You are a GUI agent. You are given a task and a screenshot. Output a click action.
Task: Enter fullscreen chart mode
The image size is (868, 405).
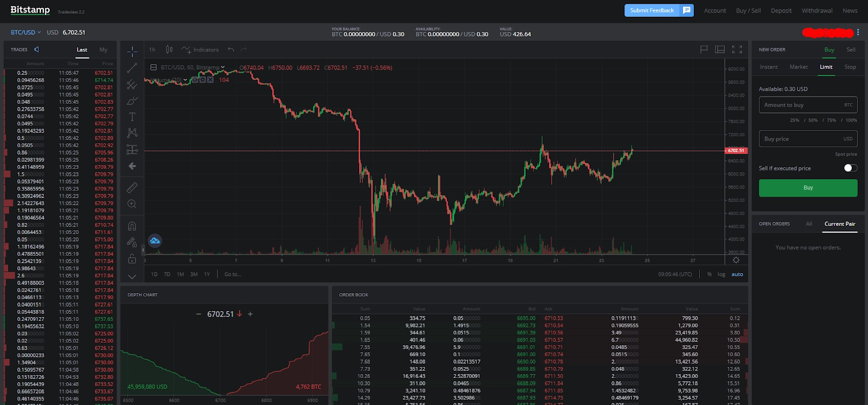737,49
